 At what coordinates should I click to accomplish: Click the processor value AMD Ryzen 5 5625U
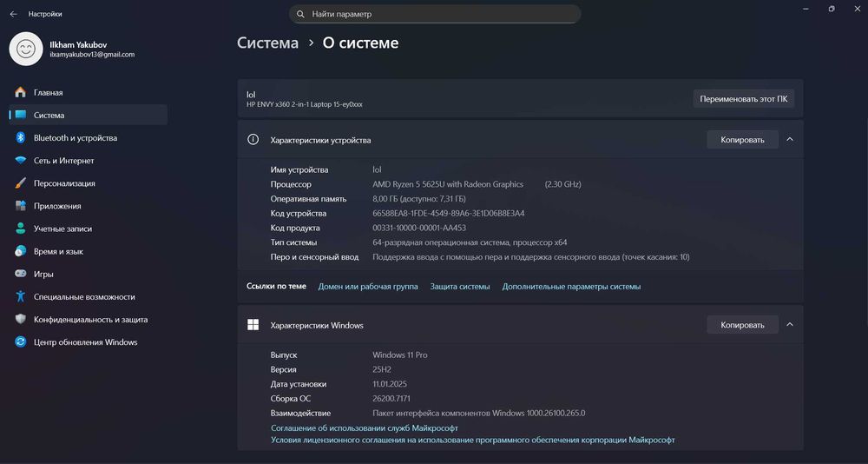point(448,184)
